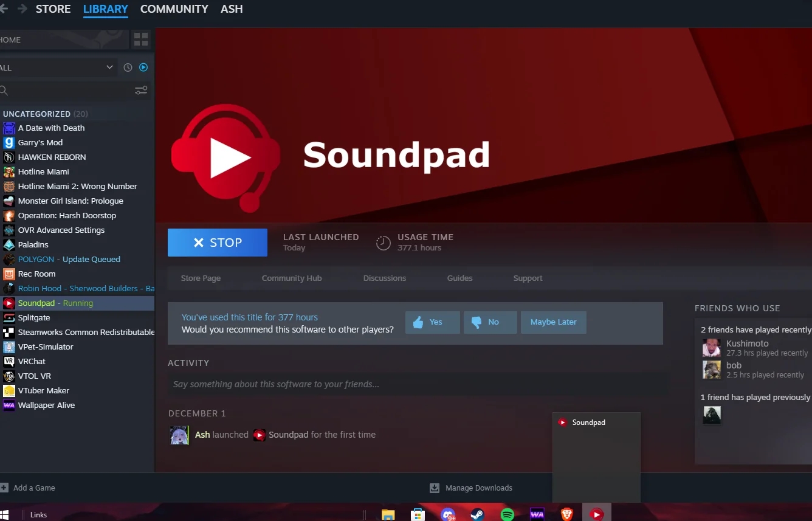The width and height of the screenshot is (812, 521).
Task: Click the activity post text field
Action: tap(416, 384)
